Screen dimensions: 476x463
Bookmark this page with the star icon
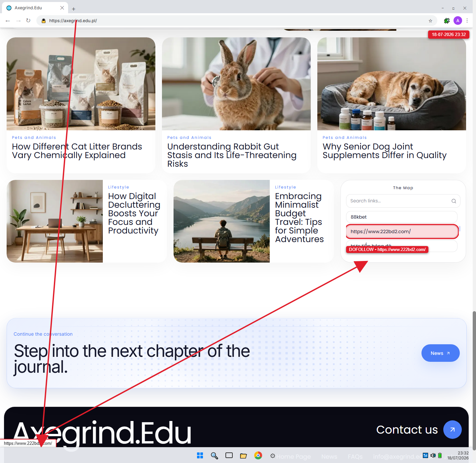pyautogui.click(x=430, y=21)
